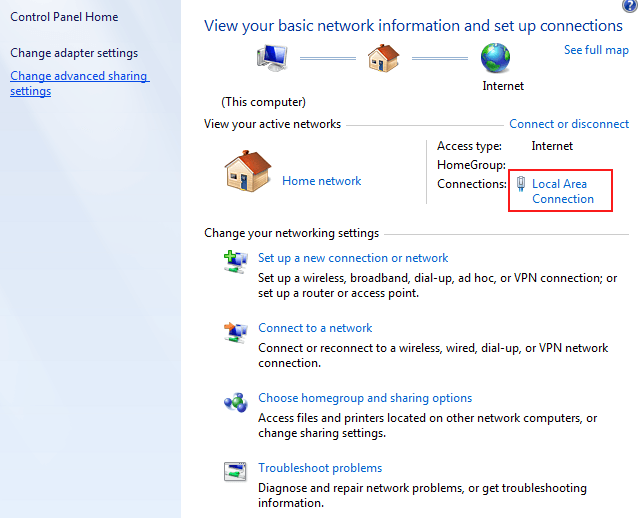Click the HomeGroup: label
Screen dimensions: 639x518
[x=472, y=165]
